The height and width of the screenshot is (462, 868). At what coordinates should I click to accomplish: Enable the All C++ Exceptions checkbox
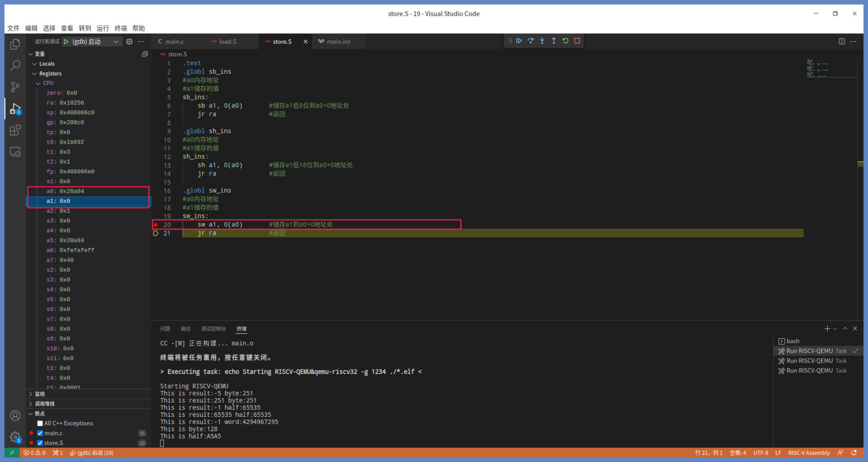click(x=40, y=424)
